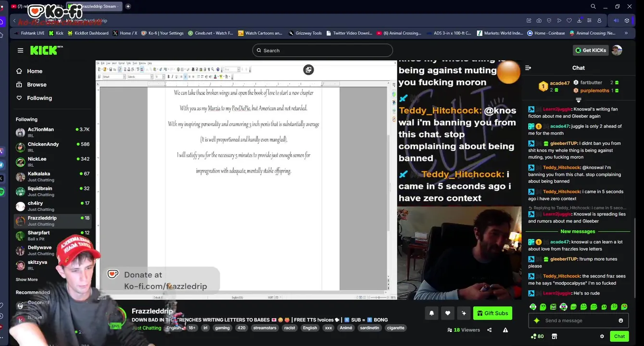Open Dellywave channel in the Following list
This screenshot has width=644, height=346.
52,250
